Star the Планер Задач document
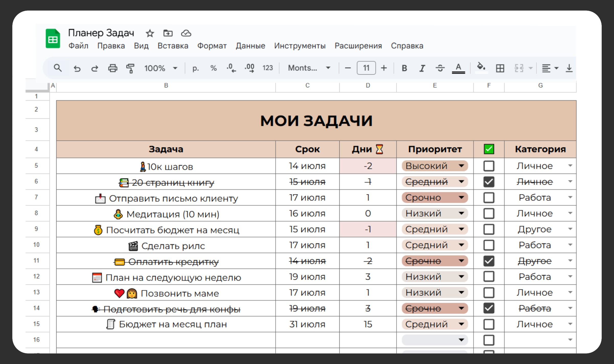 150,33
